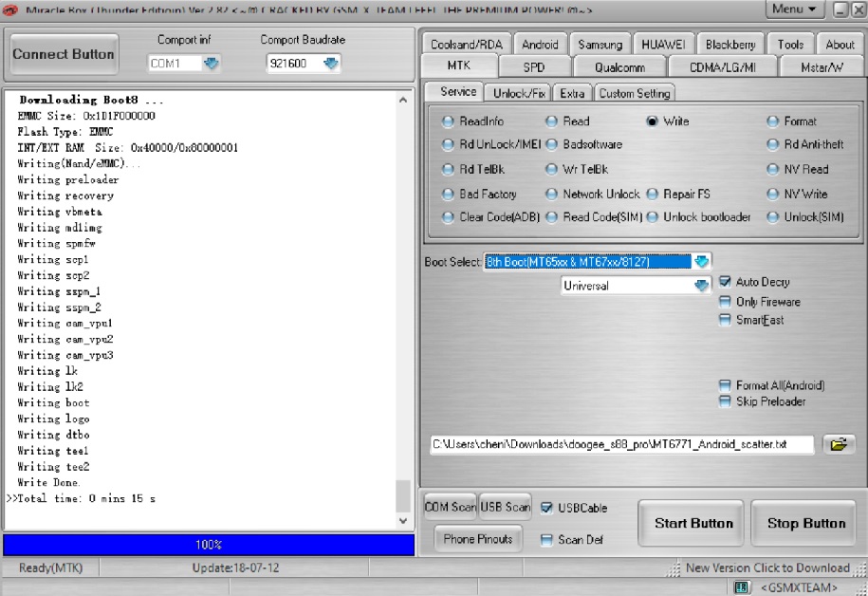The width and height of the screenshot is (868, 596).
Task: Expand the Universal dropdown
Action: tap(701, 286)
